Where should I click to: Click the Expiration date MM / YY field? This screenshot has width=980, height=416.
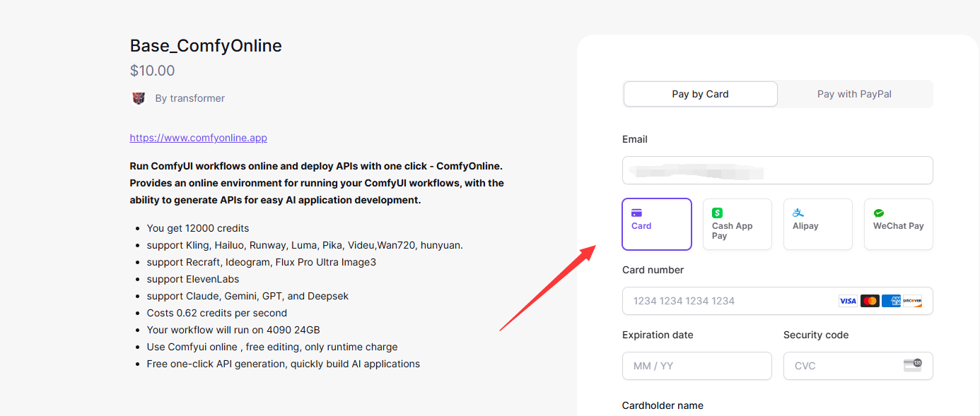(x=697, y=366)
